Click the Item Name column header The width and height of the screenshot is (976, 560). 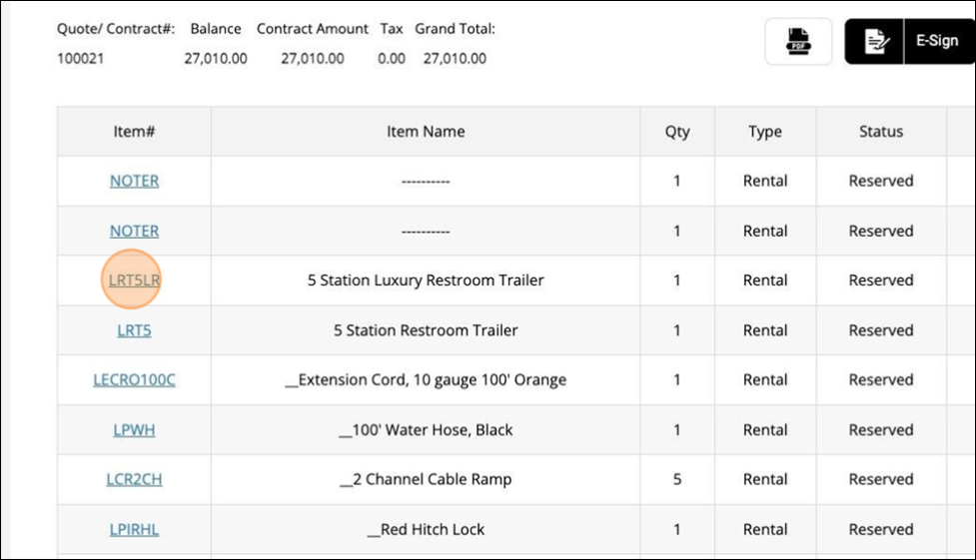coord(426,132)
